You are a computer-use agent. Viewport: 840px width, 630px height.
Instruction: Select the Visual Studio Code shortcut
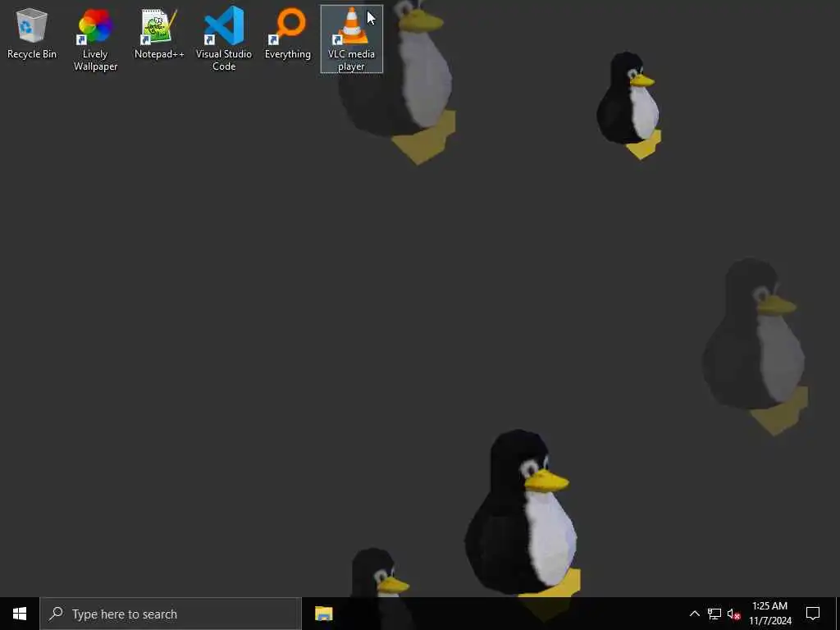tap(224, 39)
